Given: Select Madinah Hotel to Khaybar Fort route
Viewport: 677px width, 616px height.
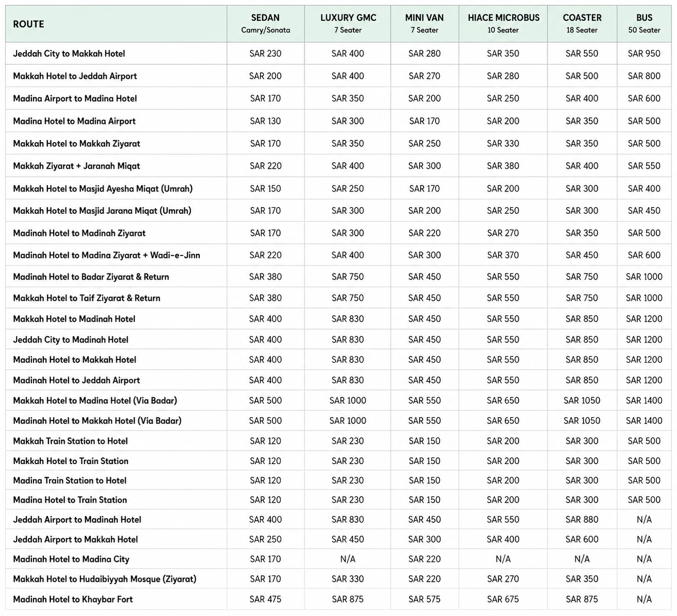Looking at the screenshot, I should tap(73, 599).
